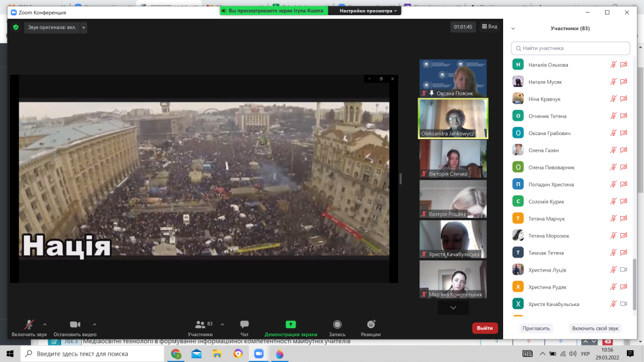
Task: Open the Вид layout menu
Action: 489,27
